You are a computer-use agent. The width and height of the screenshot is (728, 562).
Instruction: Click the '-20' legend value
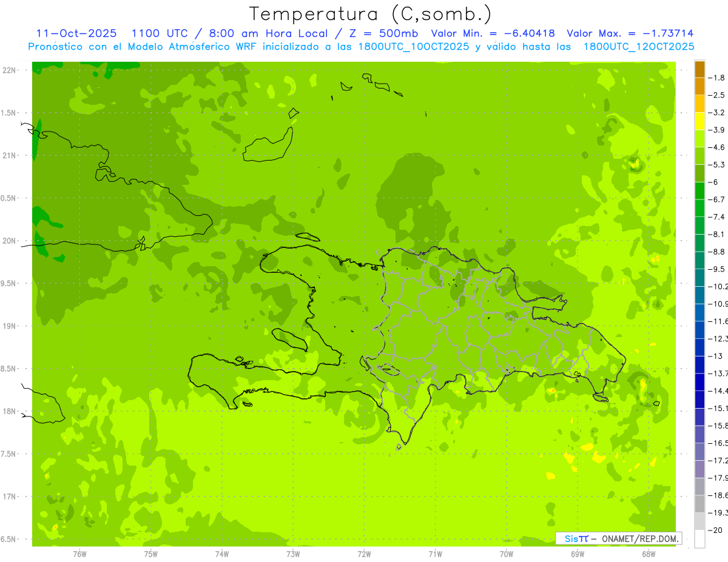pos(715,530)
